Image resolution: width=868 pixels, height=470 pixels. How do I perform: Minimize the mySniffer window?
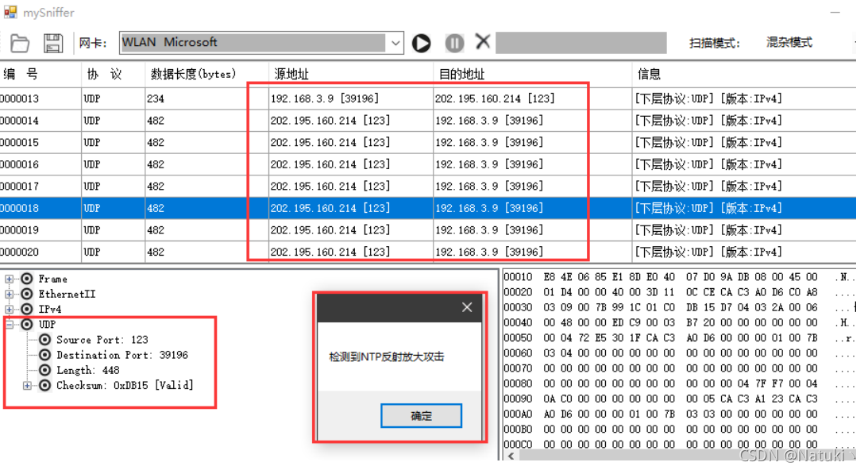[x=835, y=12]
